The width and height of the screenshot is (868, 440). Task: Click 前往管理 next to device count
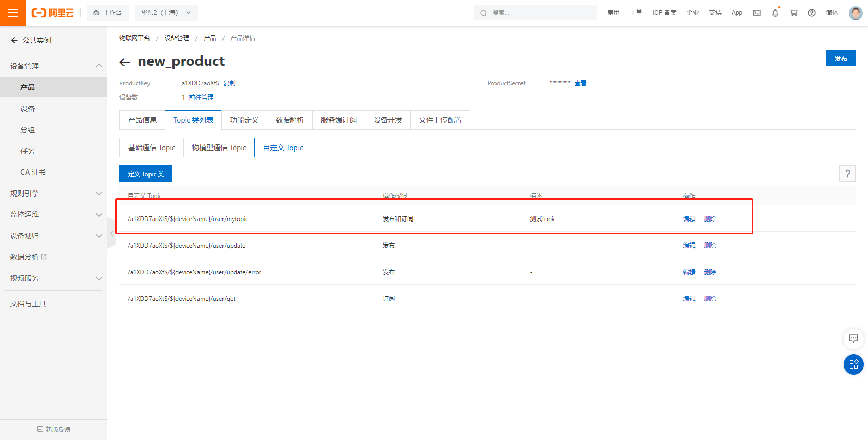(202, 97)
